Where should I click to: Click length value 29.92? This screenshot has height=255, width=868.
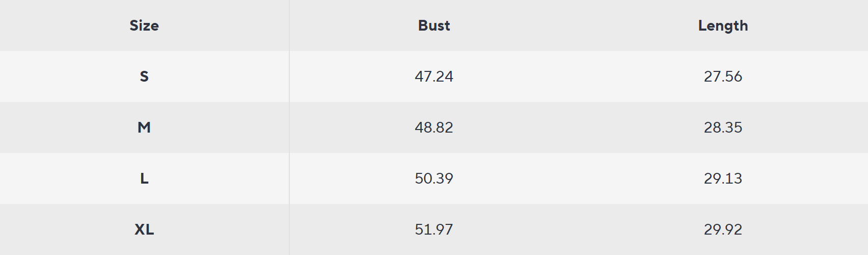(x=723, y=229)
